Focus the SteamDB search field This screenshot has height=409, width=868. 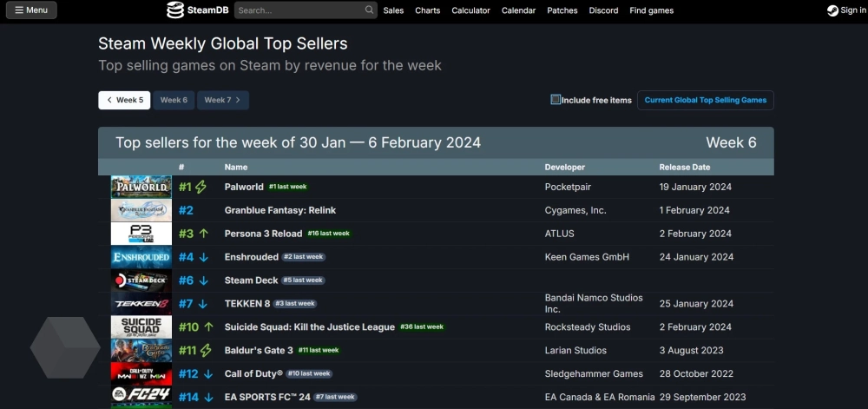[x=298, y=10]
